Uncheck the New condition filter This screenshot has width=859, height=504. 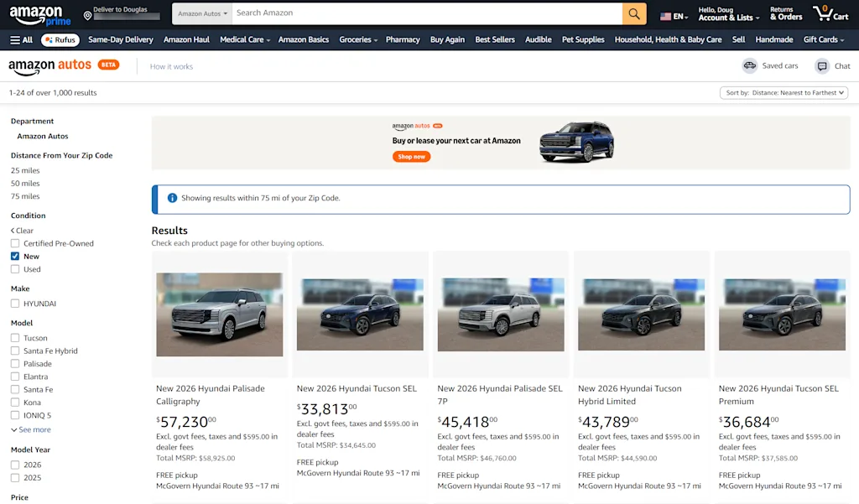coord(13,256)
